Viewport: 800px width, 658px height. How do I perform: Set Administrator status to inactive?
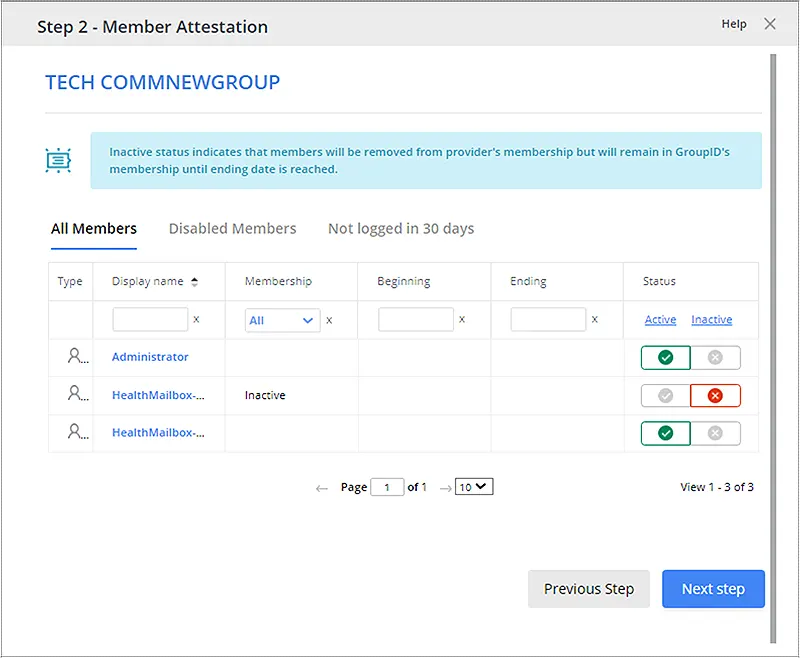pyautogui.click(x=715, y=358)
